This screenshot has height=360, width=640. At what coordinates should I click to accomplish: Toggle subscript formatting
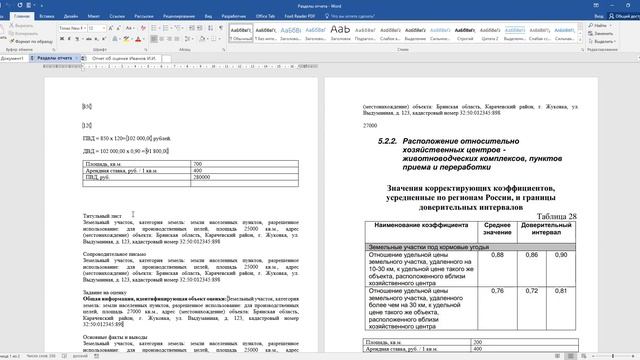pyautogui.click(x=96, y=39)
